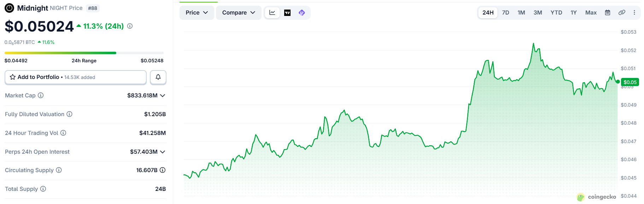This screenshot has height=204, width=644.
Task: Expand Perps 24h Open Interest chevron
Action: 163,152
